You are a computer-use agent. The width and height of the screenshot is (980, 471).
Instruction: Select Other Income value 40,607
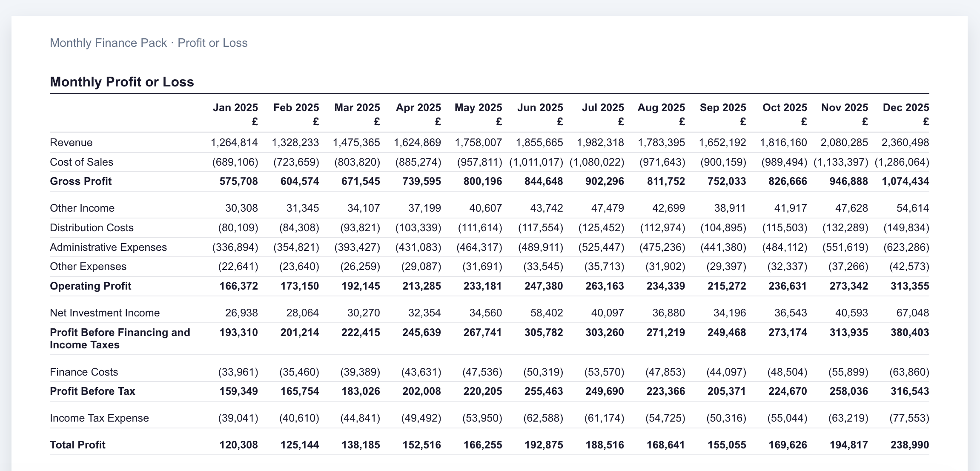(485, 208)
